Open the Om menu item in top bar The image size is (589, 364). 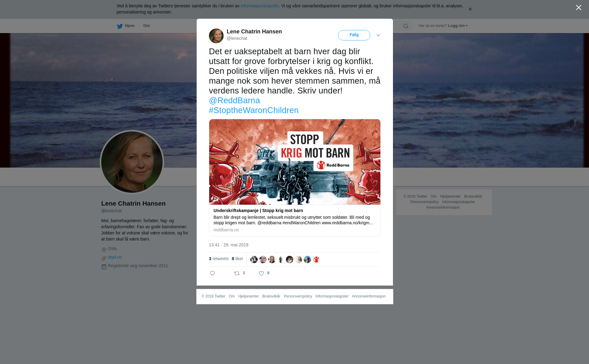[x=146, y=26]
